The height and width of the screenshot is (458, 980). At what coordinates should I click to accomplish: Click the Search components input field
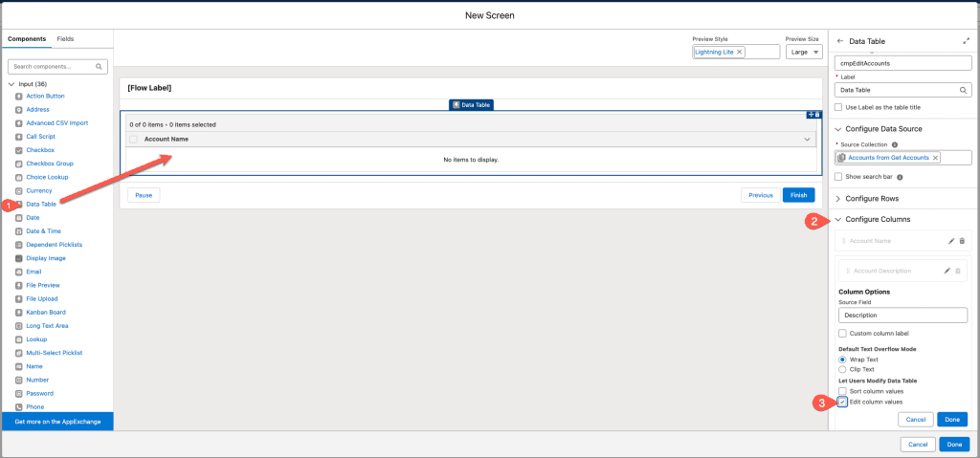click(53, 67)
